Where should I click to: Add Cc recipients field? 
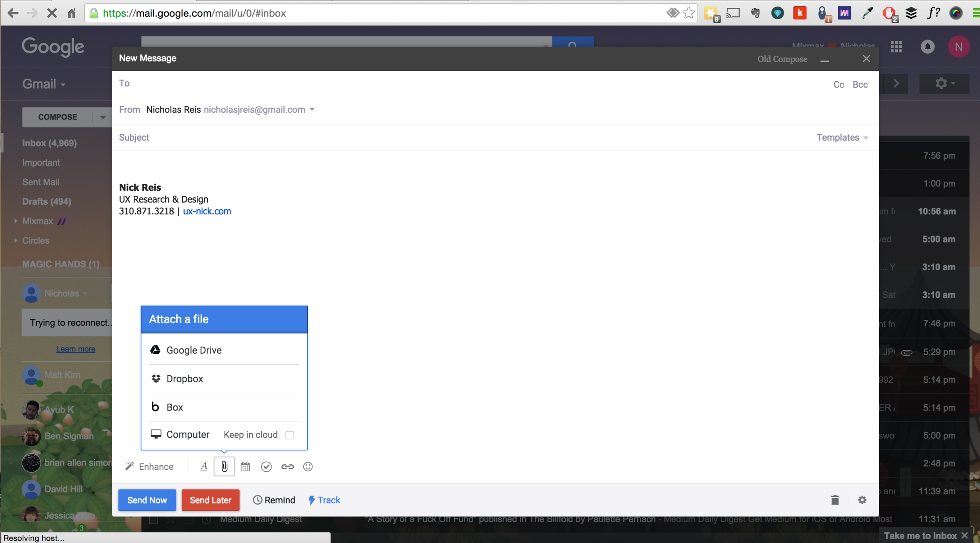click(x=838, y=85)
